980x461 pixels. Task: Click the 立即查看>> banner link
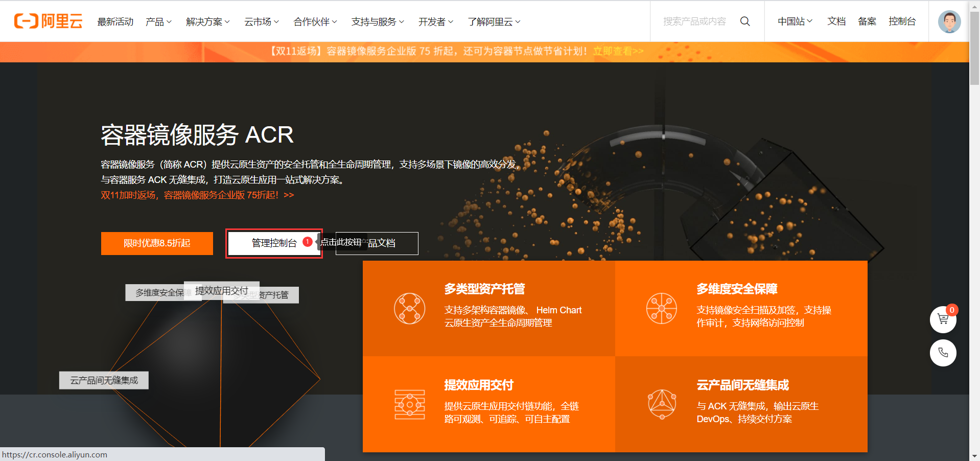pos(618,51)
